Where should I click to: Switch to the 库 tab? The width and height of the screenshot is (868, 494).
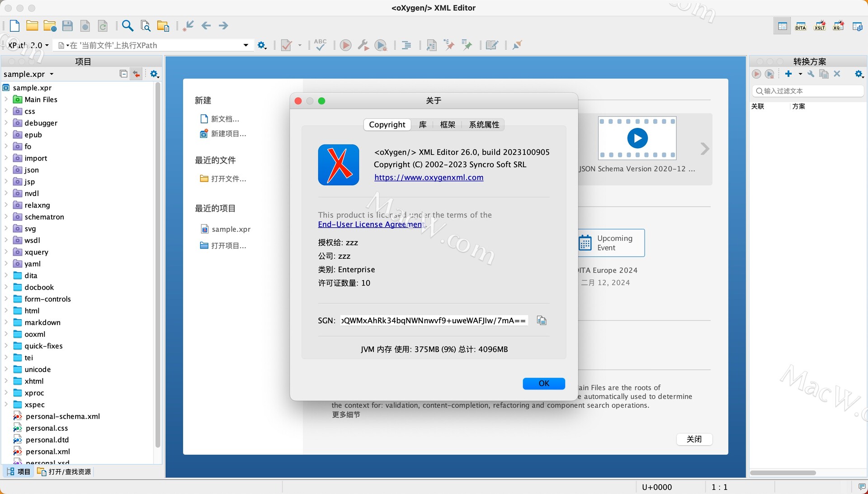[x=422, y=124]
